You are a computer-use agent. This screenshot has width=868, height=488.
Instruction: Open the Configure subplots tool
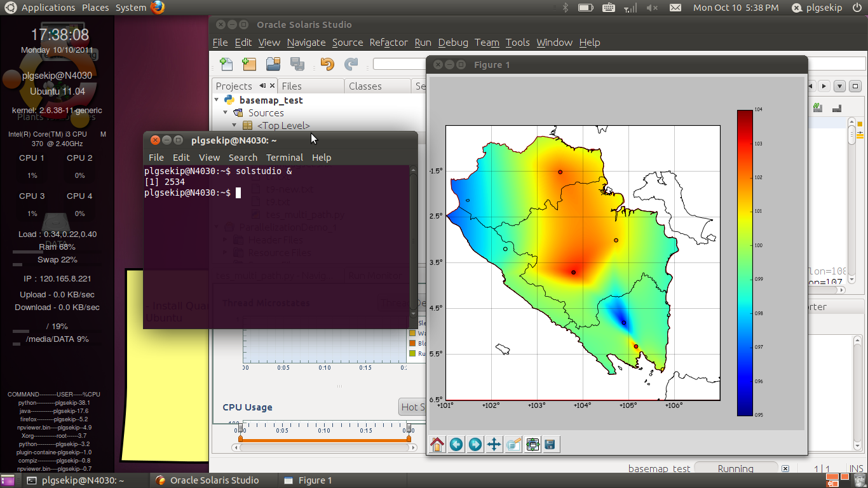click(x=532, y=444)
